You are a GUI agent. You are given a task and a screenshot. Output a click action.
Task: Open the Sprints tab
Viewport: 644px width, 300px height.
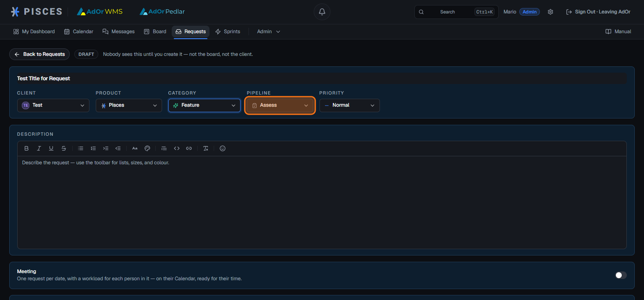click(228, 32)
